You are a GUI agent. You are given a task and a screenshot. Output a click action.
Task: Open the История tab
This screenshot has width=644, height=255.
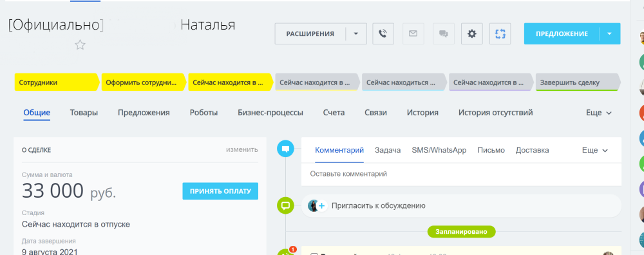[x=422, y=113]
